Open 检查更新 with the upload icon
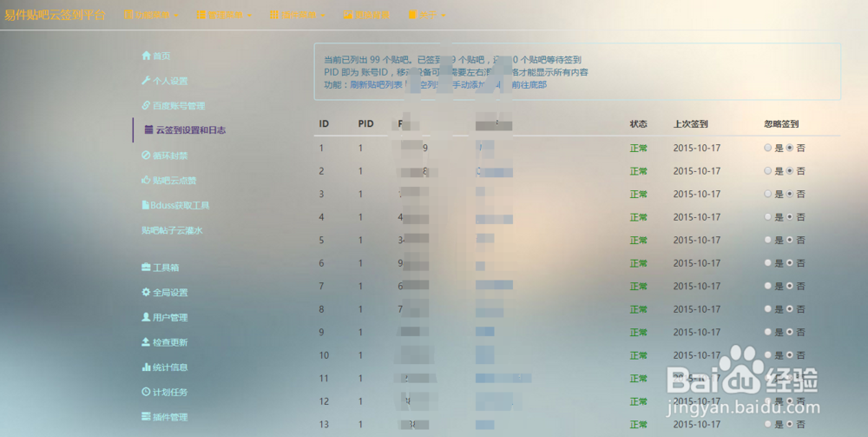 click(x=164, y=342)
